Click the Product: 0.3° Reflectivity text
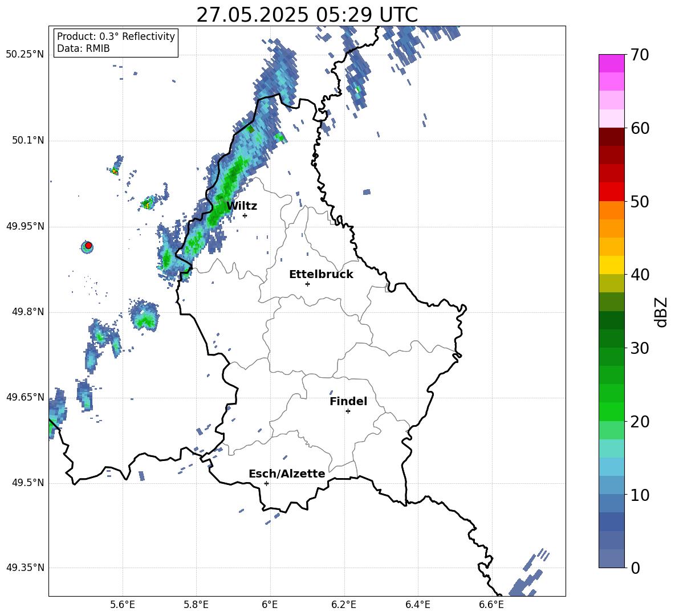 pyautogui.click(x=116, y=36)
